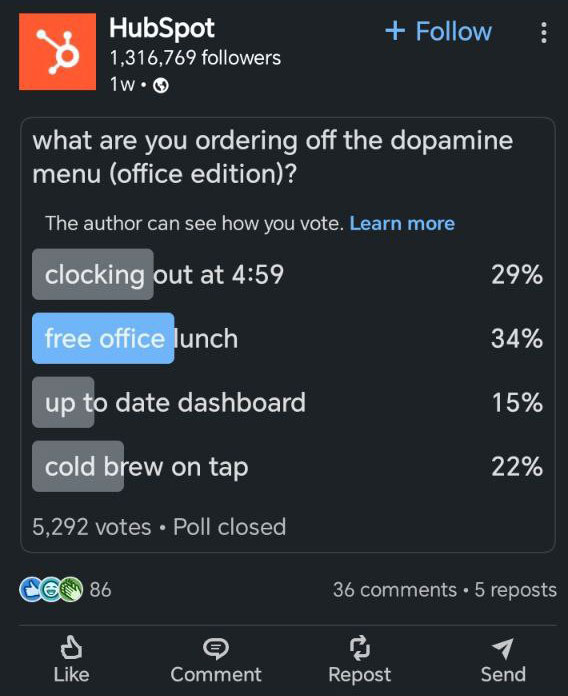Open the Learn more link
The image size is (568, 696).
click(402, 223)
